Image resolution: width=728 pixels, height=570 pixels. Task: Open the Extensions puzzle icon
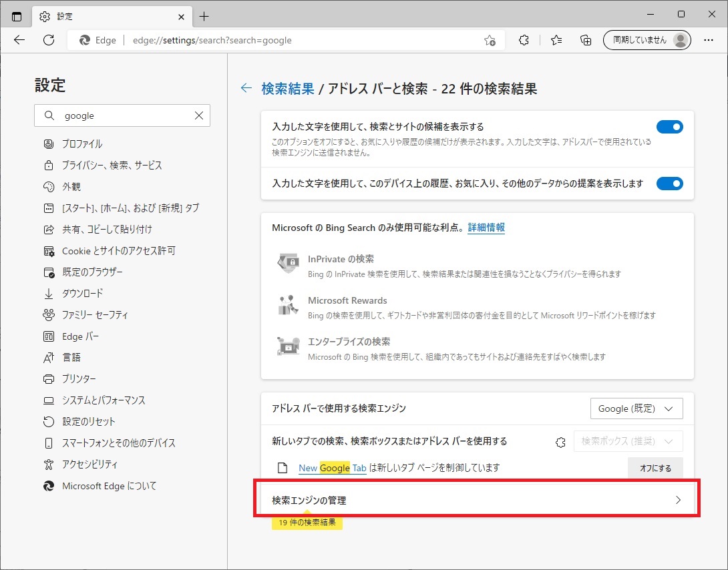tap(524, 40)
